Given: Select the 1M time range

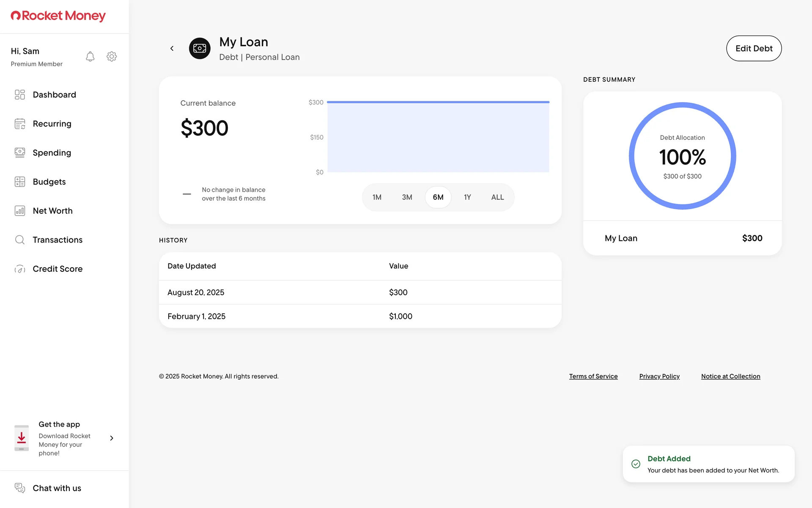Looking at the screenshot, I should tap(377, 197).
